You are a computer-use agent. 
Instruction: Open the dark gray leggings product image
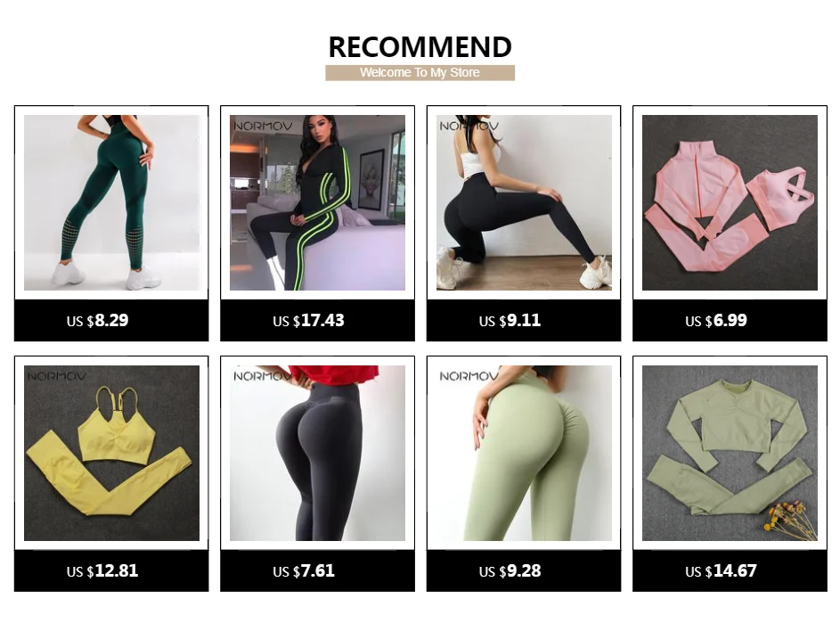(x=317, y=453)
